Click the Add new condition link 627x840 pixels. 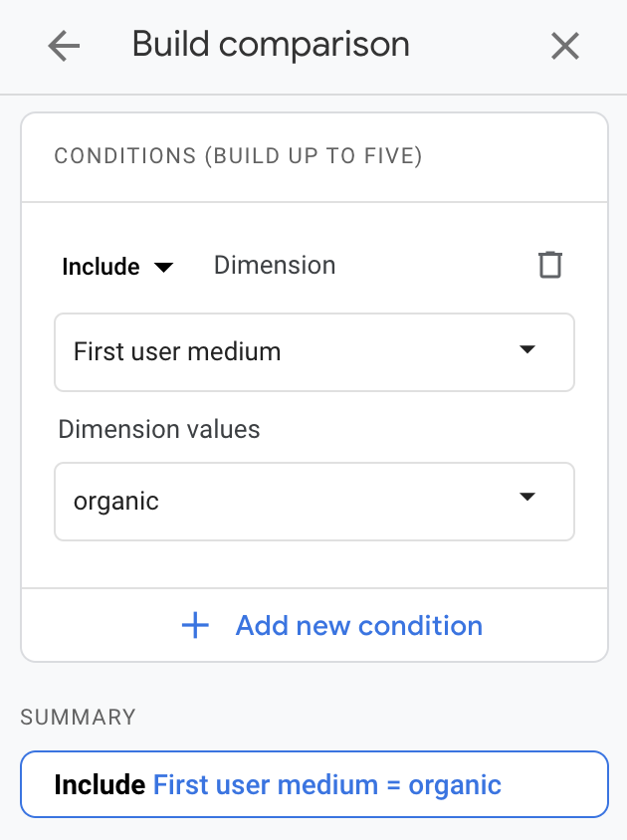pyautogui.click(x=358, y=625)
